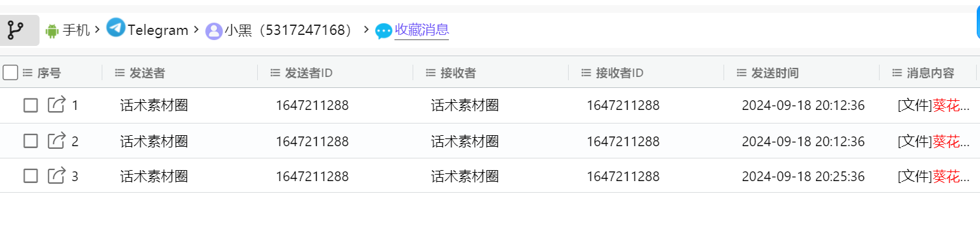Click the green Android phone icon

(x=52, y=30)
